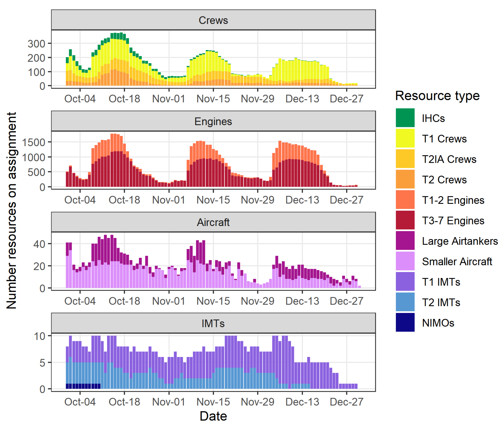Click the Smaller Aircraft lilac swatch
The width and height of the screenshot is (504, 425).
[405, 261]
